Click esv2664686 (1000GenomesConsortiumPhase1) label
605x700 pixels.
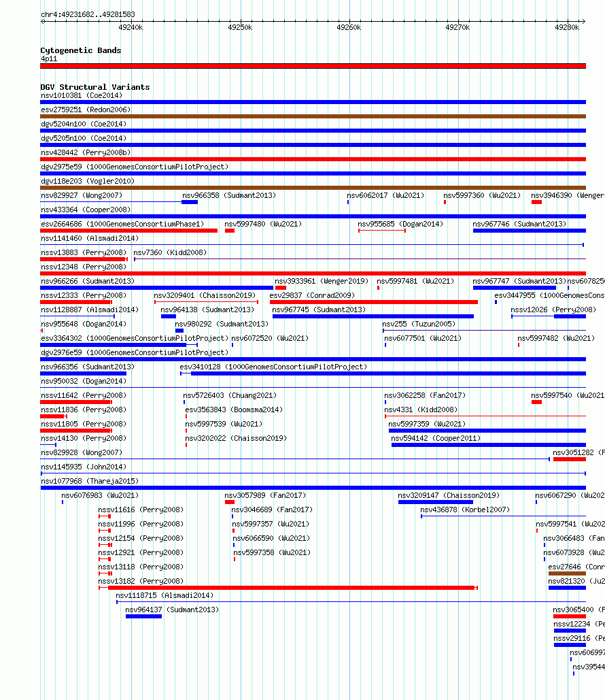point(122,224)
